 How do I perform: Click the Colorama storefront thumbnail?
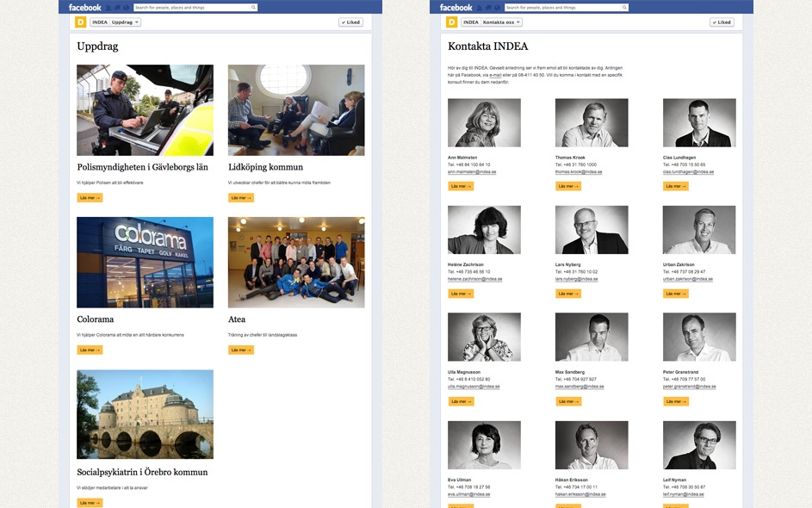point(145,262)
